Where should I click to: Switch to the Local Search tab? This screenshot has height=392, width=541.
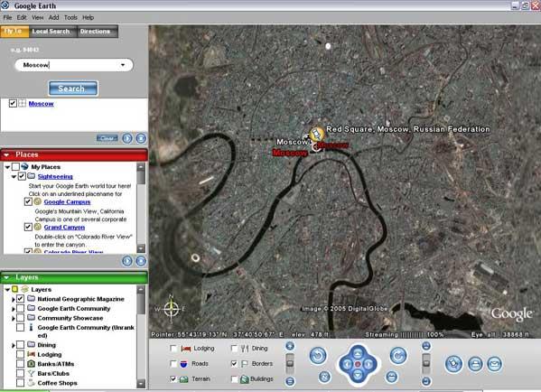click(51, 31)
